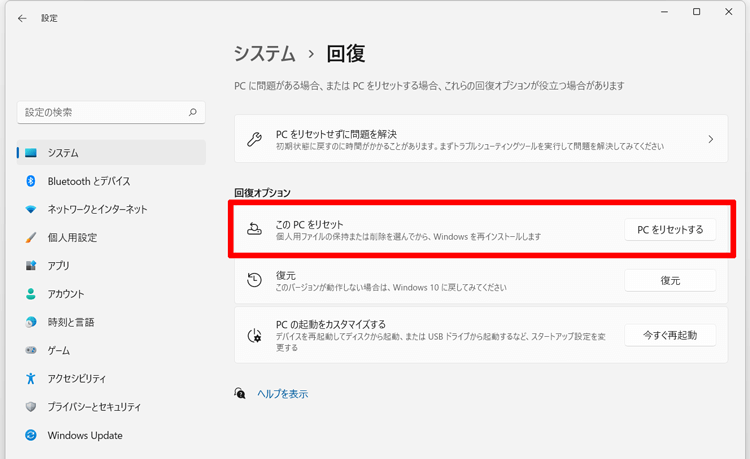Maximize the settings window
The width and height of the screenshot is (750, 459).
(x=696, y=12)
